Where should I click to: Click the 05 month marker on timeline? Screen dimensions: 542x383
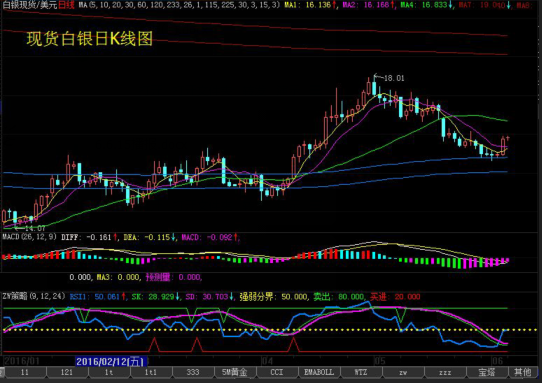pyautogui.click(x=380, y=361)
